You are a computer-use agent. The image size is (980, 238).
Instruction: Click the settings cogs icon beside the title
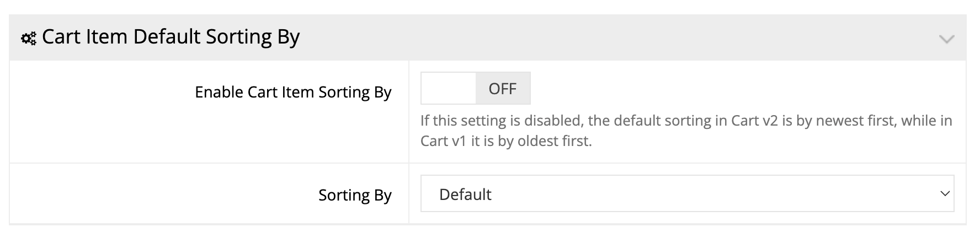pyautogui.click(x=28, y=38)
